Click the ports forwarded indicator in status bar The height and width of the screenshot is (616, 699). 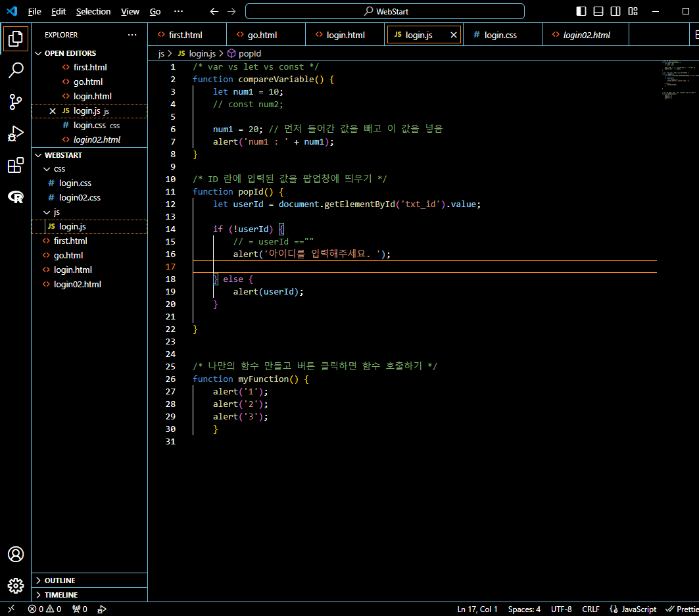click(x=80, y=609)
